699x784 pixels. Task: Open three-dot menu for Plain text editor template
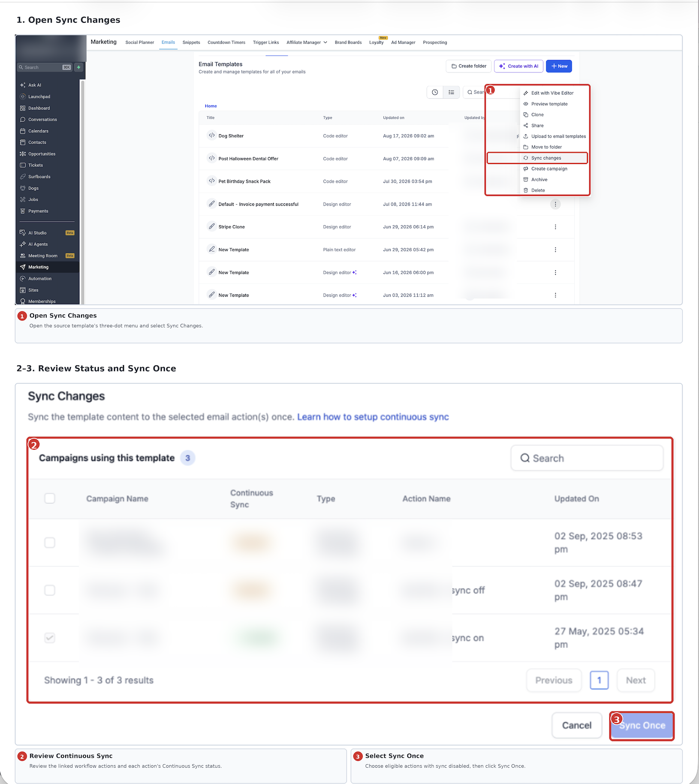tap(555, 250)
